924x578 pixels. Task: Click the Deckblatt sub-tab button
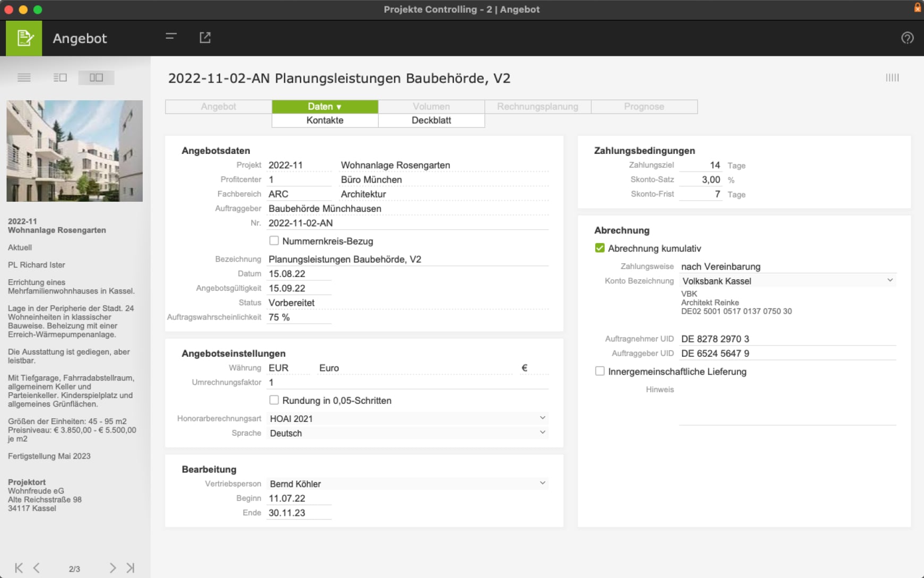pyautogui.click(x=431, y=120)
